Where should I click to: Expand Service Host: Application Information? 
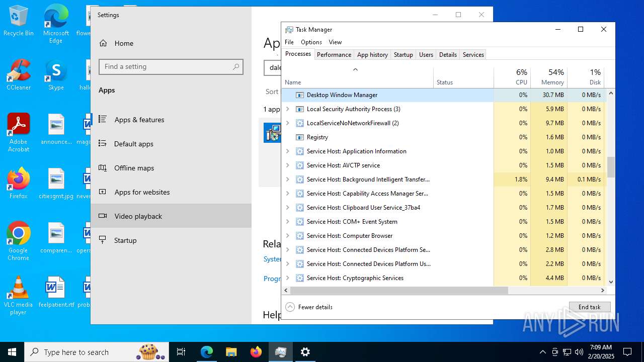(x=288, y=151)
